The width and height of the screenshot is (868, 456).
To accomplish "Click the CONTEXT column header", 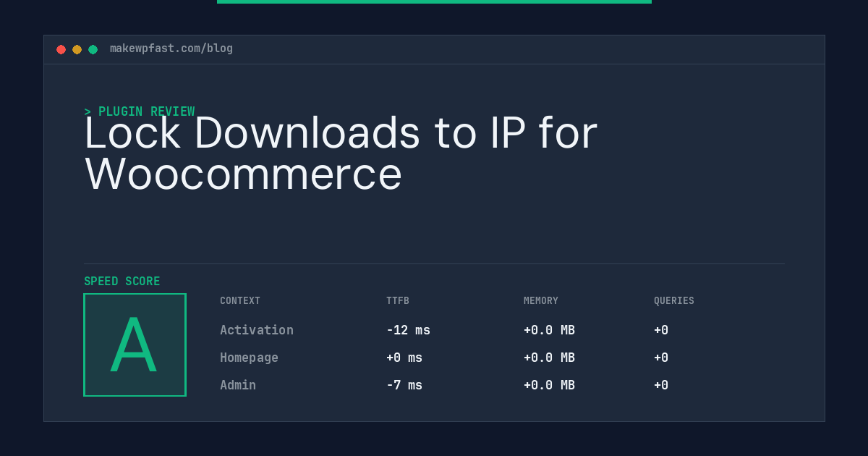I will click(240, 301).
